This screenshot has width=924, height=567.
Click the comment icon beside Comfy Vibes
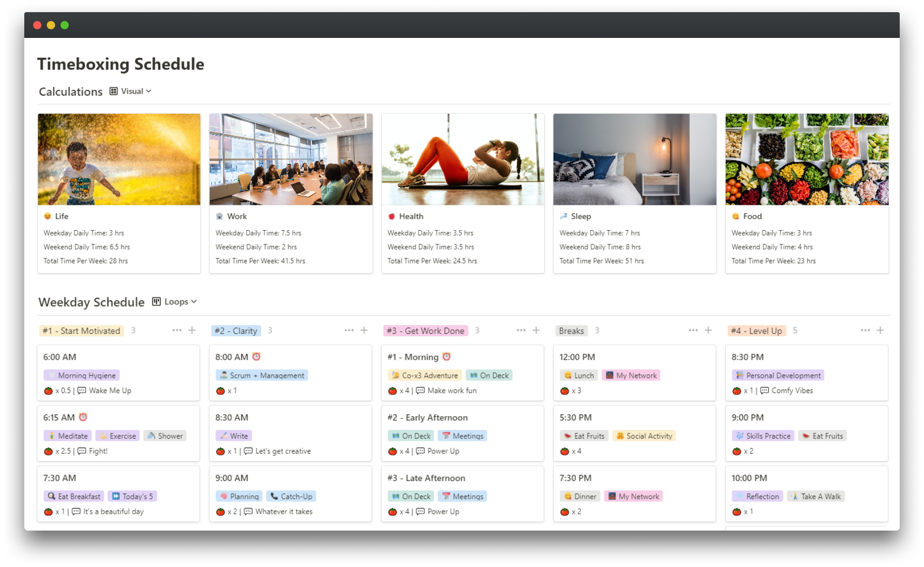click(x=765, y=390)
